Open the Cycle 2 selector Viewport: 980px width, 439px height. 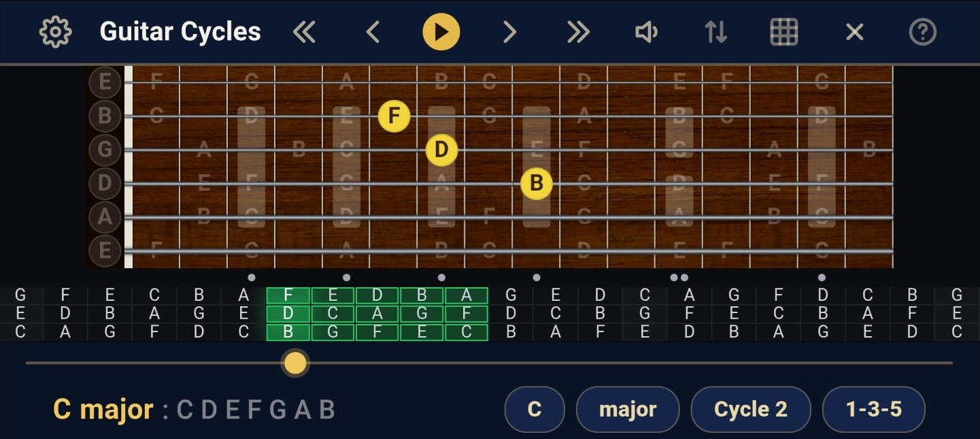pyautogui.click(x=751, y=409)
